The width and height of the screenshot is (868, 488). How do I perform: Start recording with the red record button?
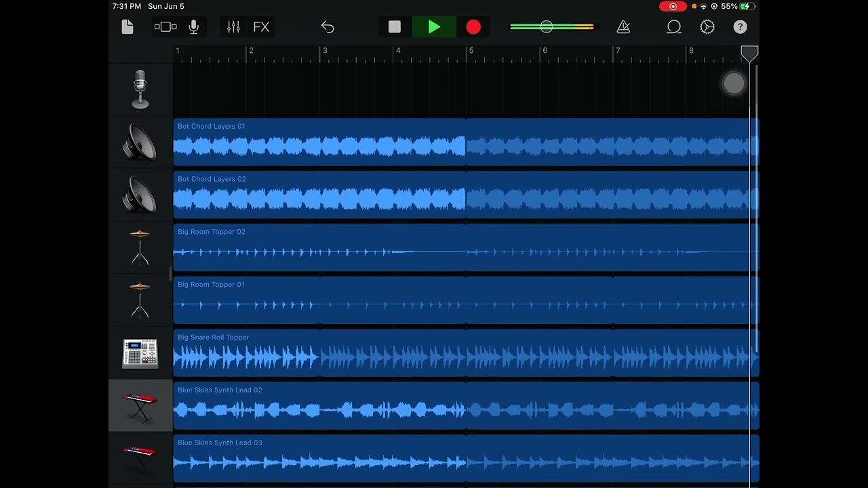473,27
